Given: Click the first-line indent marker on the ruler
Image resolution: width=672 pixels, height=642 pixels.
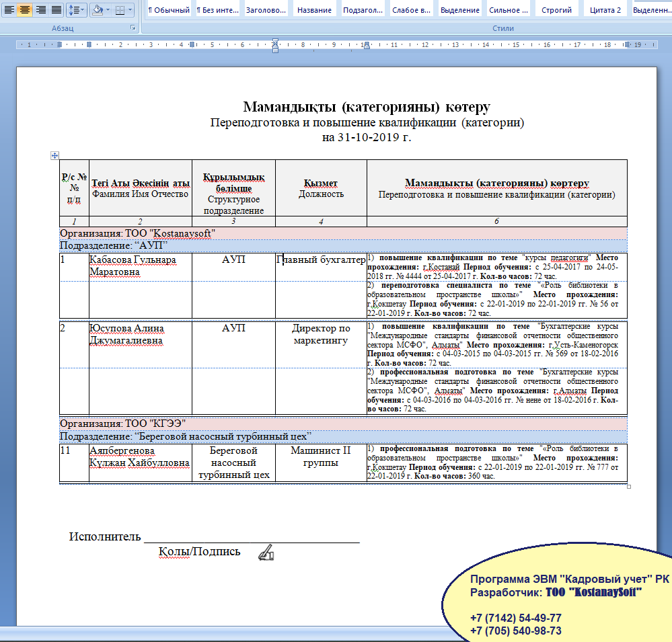Looking at the screenshot, I should [x=275, y=41].
